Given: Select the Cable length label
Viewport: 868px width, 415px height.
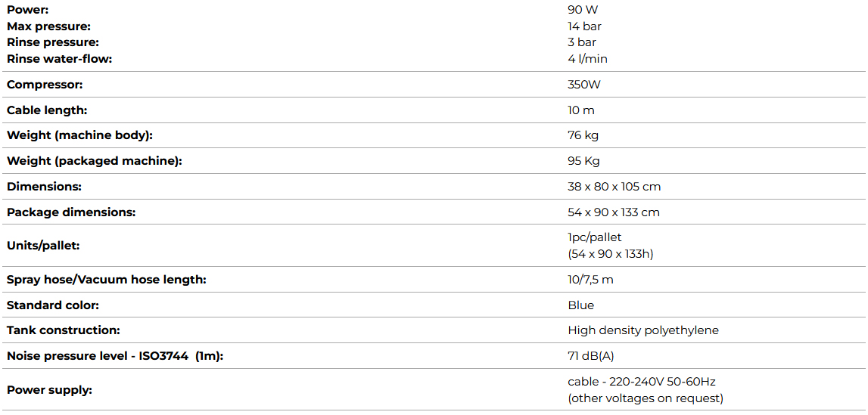Looking at the screenshot, I should point(47,110).
